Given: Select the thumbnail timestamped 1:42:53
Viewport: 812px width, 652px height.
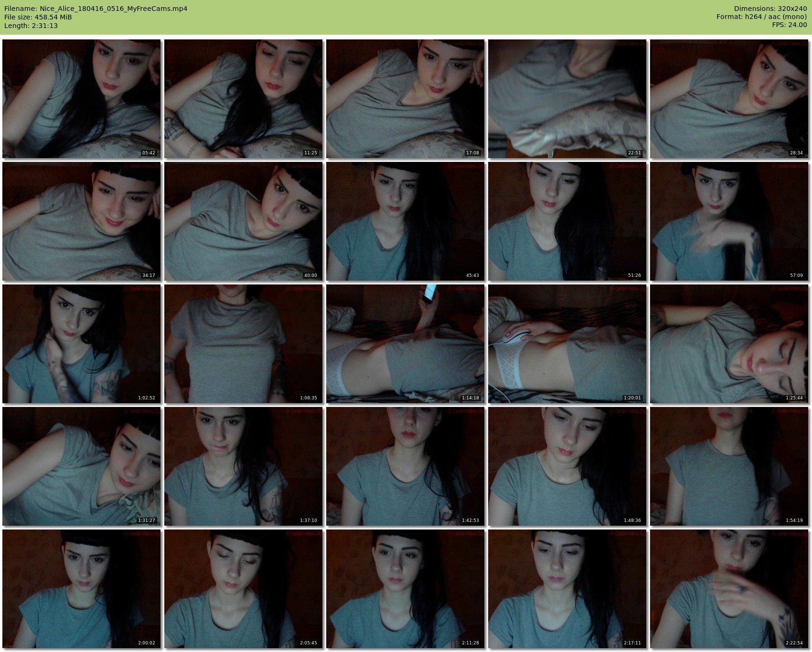Looking at the screenshot, I should click(406, 466).
